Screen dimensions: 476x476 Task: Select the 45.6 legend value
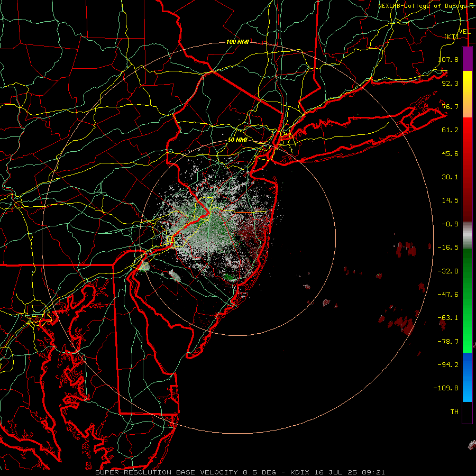point(450,153)
